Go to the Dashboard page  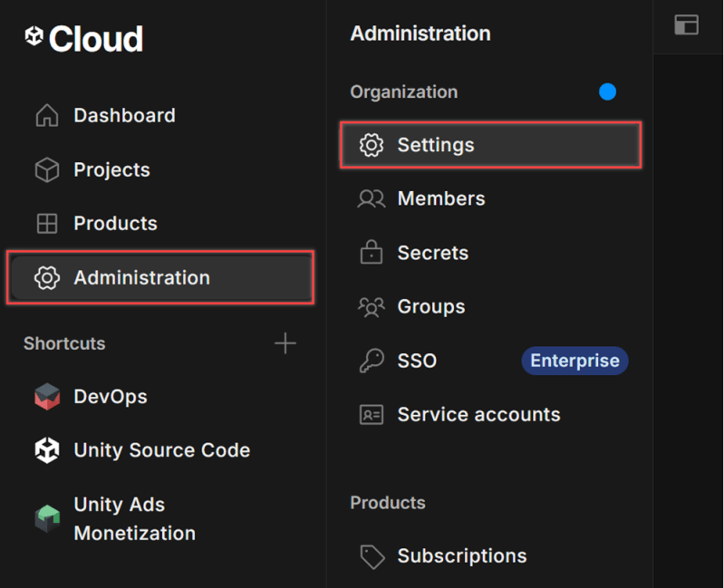pos(124,116)
